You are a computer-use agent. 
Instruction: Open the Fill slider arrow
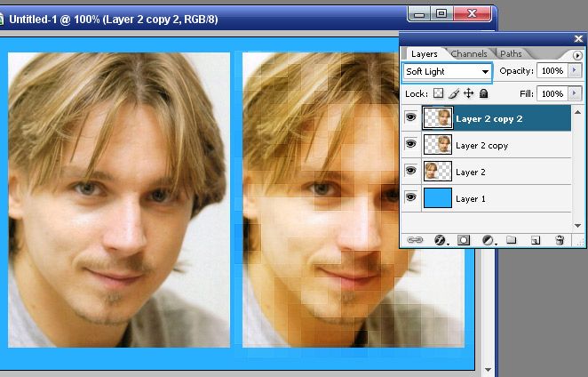point(574,93)
